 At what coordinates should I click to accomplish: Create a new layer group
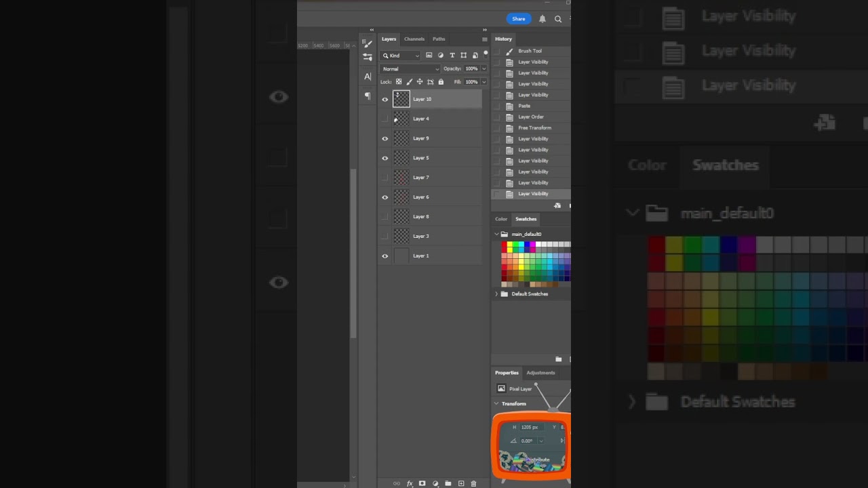(448, 483)
